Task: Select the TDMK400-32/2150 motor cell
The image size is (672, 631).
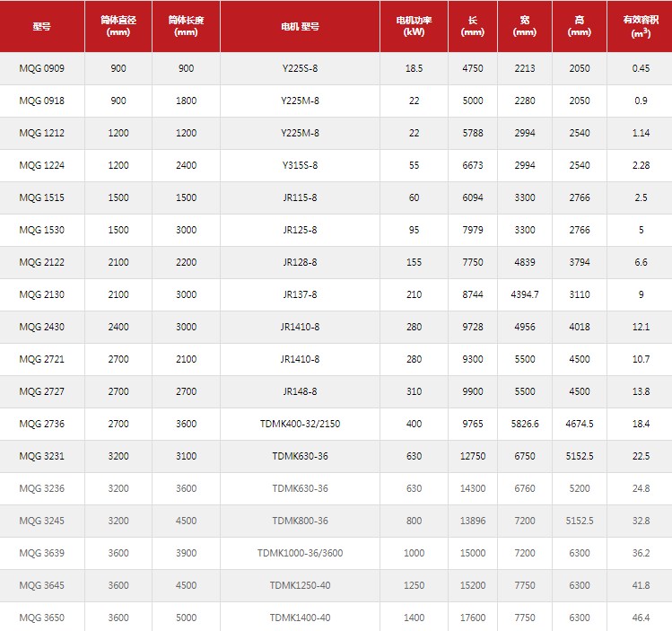Action: click(x=300, y=424)
